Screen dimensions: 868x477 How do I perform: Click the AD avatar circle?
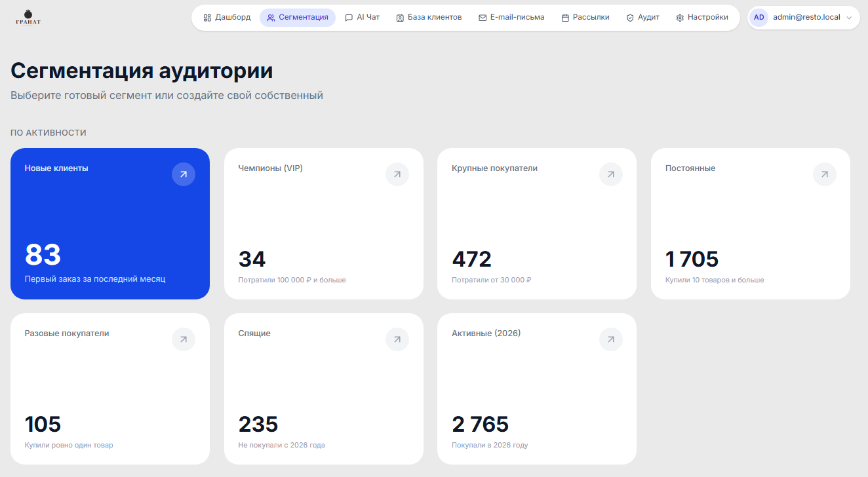click(x=759, y=18)
